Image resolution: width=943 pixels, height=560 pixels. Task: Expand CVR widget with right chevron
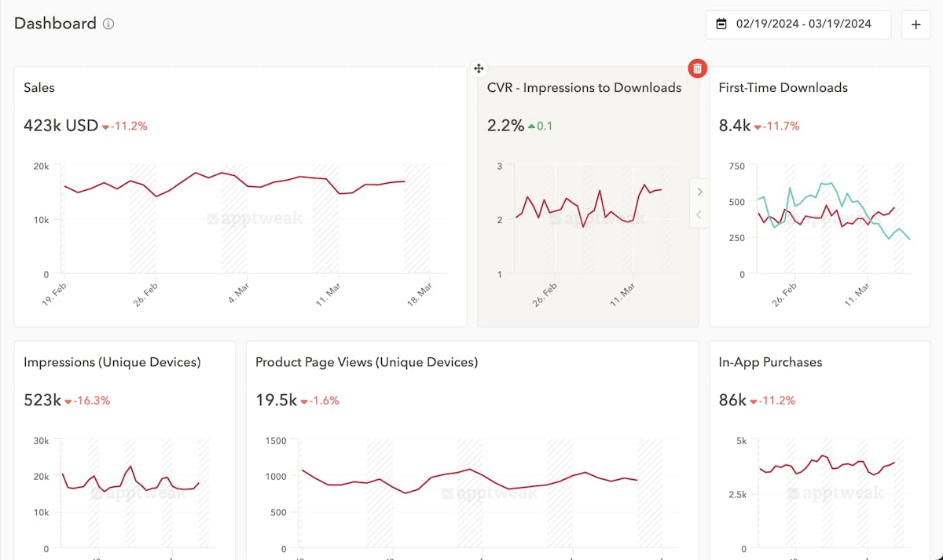pyautogui.click(x=699, y=192)
